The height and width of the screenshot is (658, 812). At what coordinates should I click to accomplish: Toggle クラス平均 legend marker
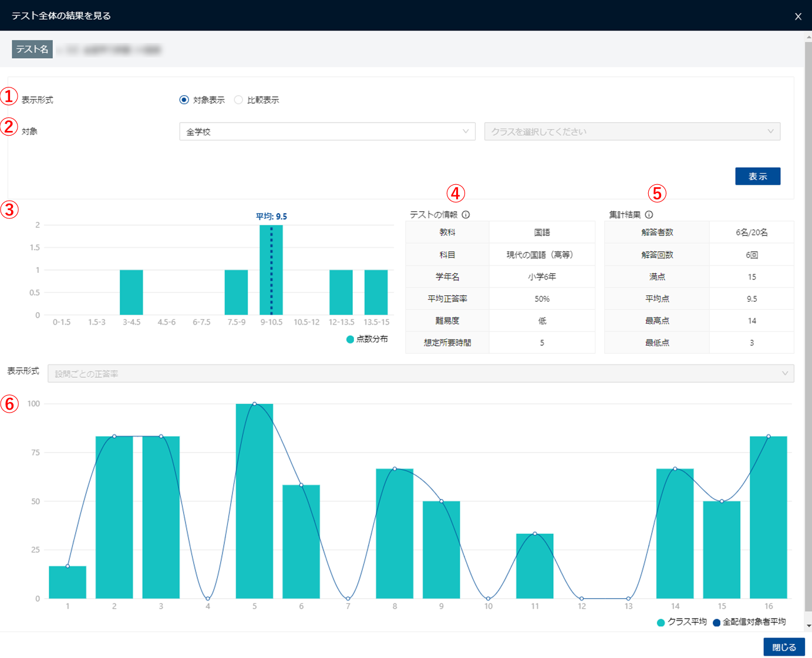[x=661, y=622]
